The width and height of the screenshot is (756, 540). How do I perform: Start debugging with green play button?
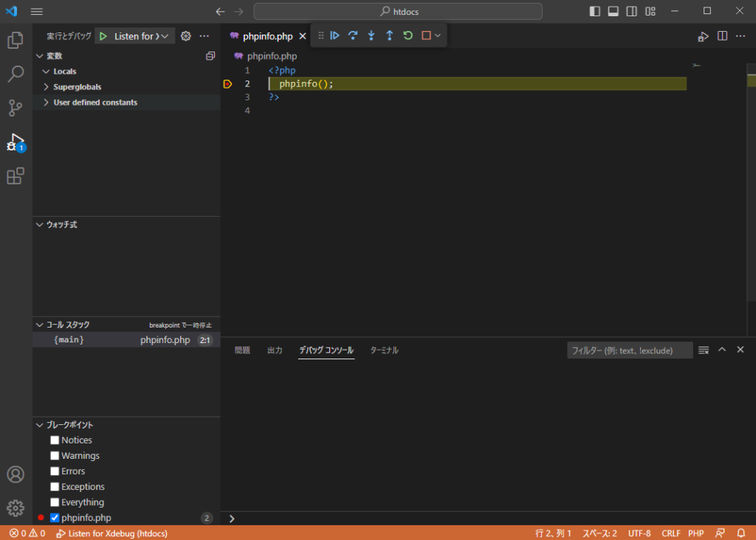click(x=103, y=36)
